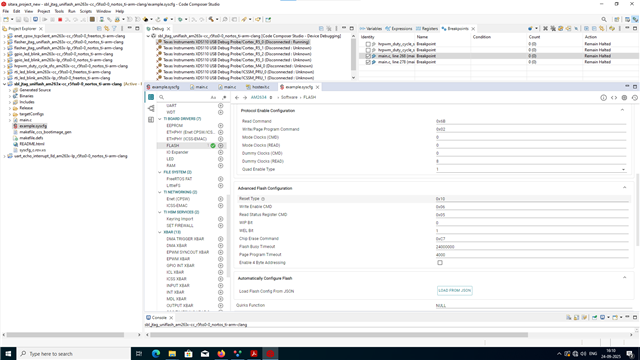Viewport: 640px width, 360px height.
Task: Click the red Terminate debug button
Action: [60, 20]
